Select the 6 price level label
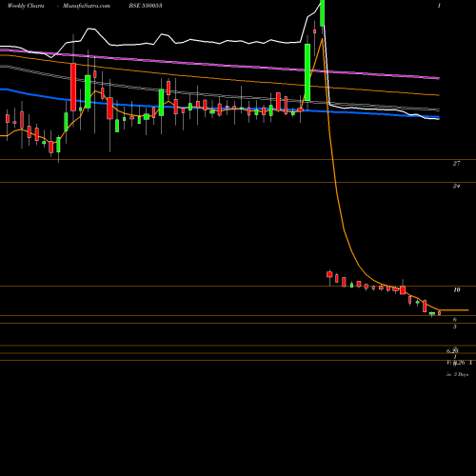476x476 pixels. [x=455, y=319]
